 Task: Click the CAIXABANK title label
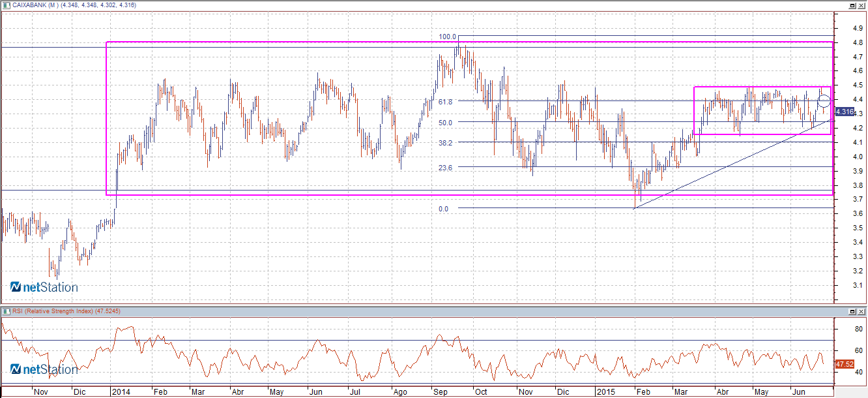(x=36, y=5)
